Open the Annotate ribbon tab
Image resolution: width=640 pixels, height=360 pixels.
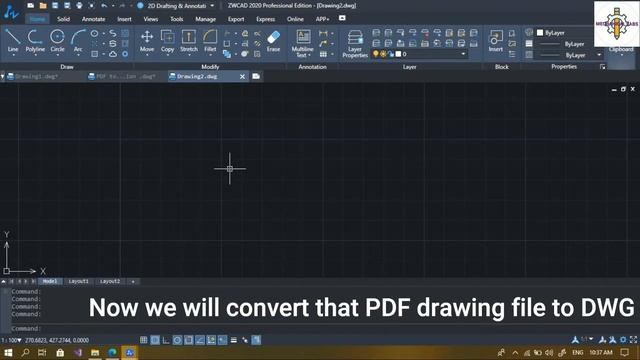[x=93, y=19]
